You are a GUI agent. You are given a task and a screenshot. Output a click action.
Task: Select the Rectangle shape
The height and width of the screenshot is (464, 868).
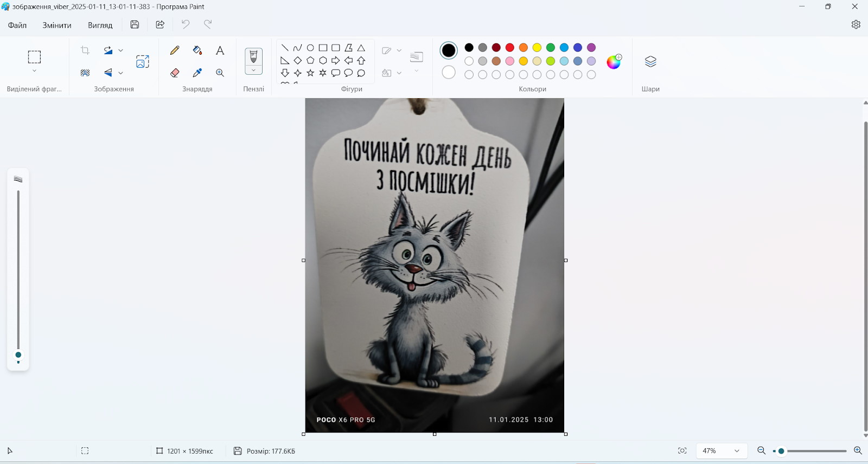pos(323,48)
